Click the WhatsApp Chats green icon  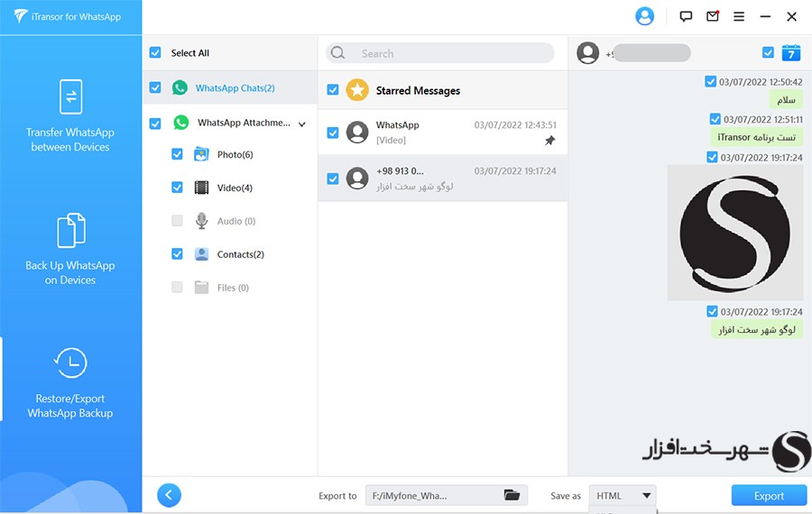[180, 87]
